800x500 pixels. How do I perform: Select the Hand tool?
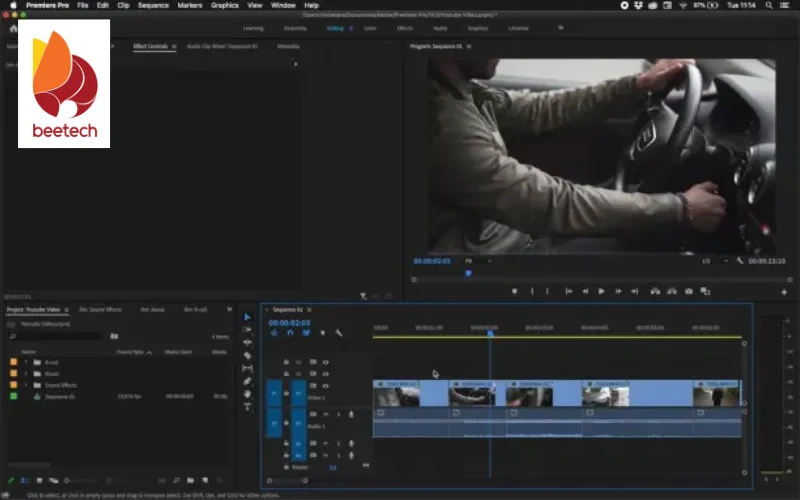tap(248, 394)
